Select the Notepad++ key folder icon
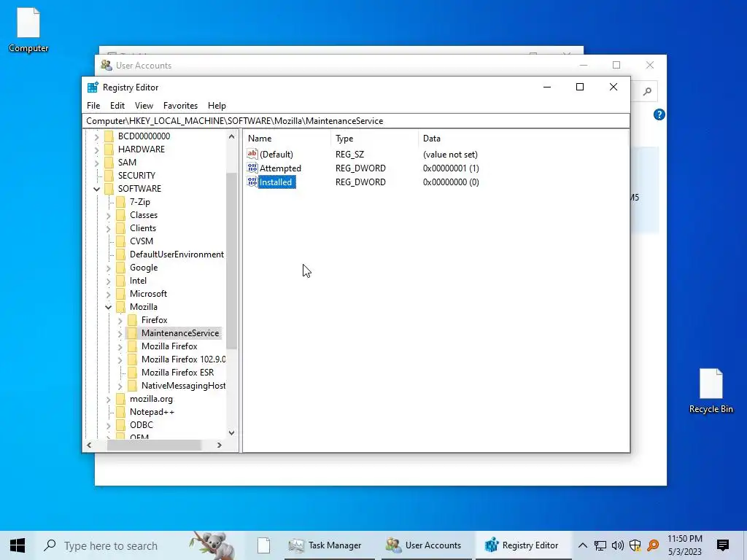Viewport: 747px width, 560px height. tap(120, 412)
